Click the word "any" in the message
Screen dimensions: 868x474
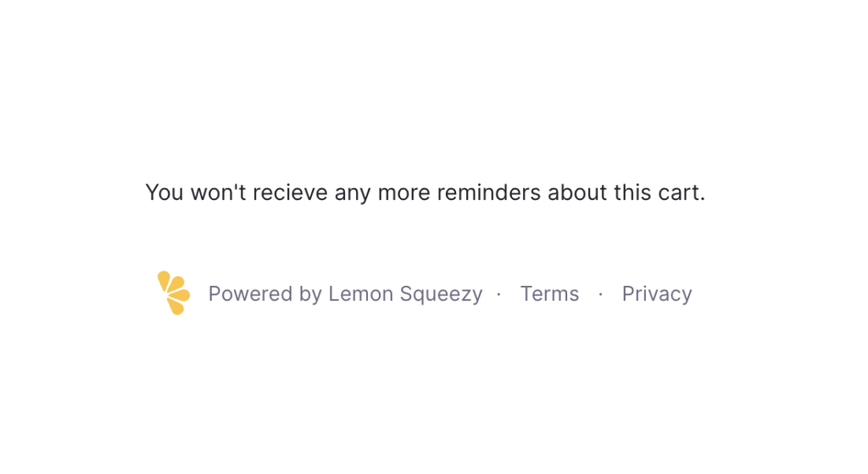point(353,193)
